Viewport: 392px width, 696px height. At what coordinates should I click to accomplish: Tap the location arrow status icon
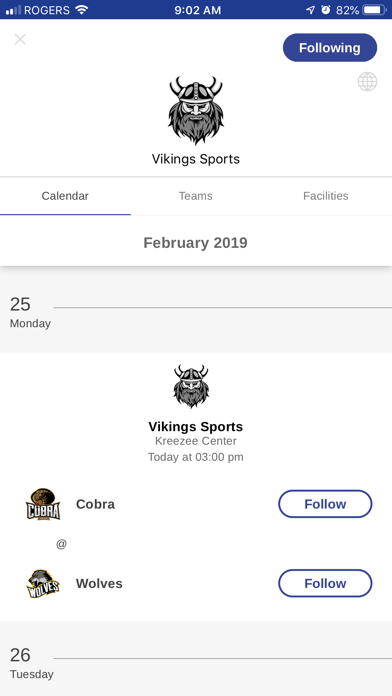pyautogui.click(x=311, y=10)
